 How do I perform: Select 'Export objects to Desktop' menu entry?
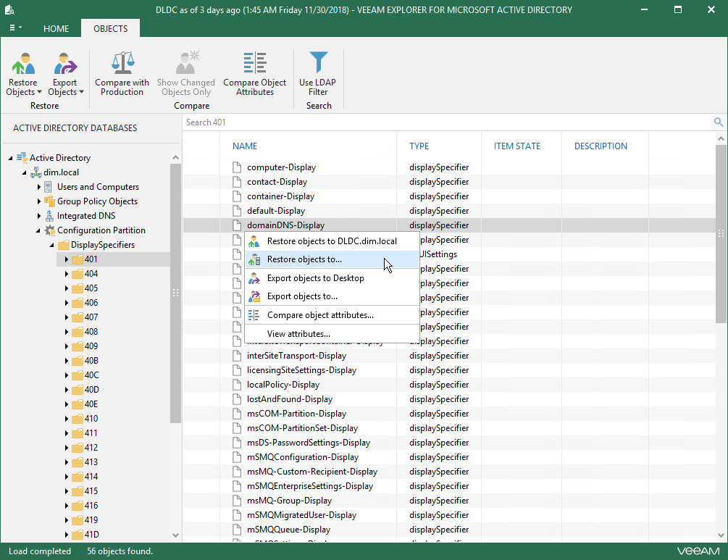[x=315, y=278]
